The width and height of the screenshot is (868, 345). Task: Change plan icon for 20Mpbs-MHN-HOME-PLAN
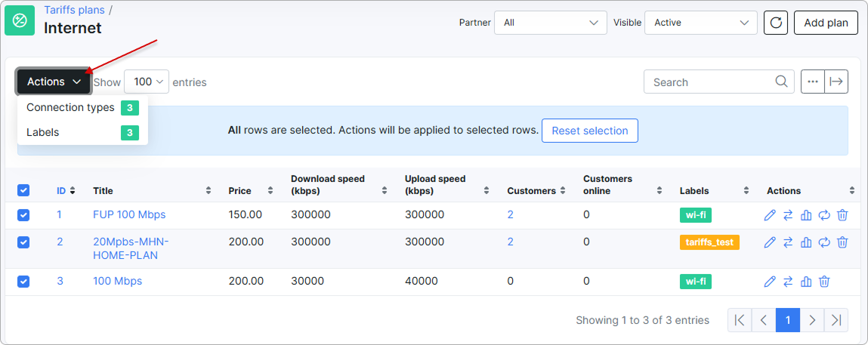point(788,242)
